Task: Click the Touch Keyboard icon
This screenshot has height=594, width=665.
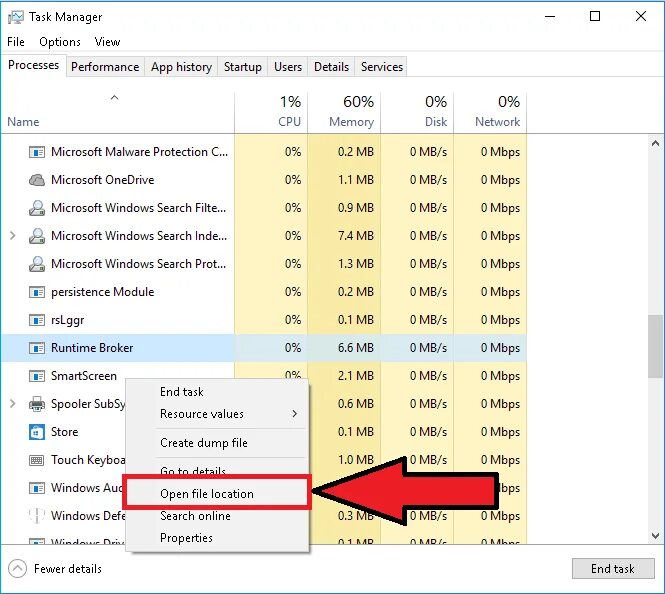Action: click(x=37, y=460)
